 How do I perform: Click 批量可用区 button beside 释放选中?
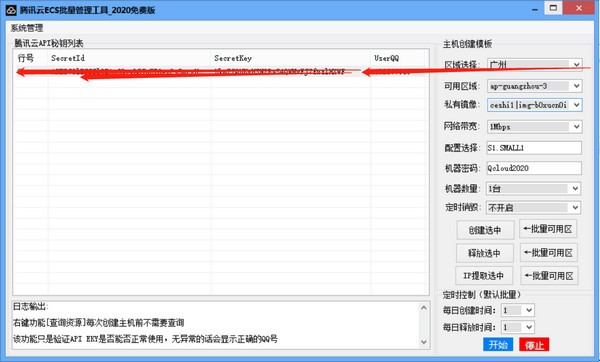point(549,253)
